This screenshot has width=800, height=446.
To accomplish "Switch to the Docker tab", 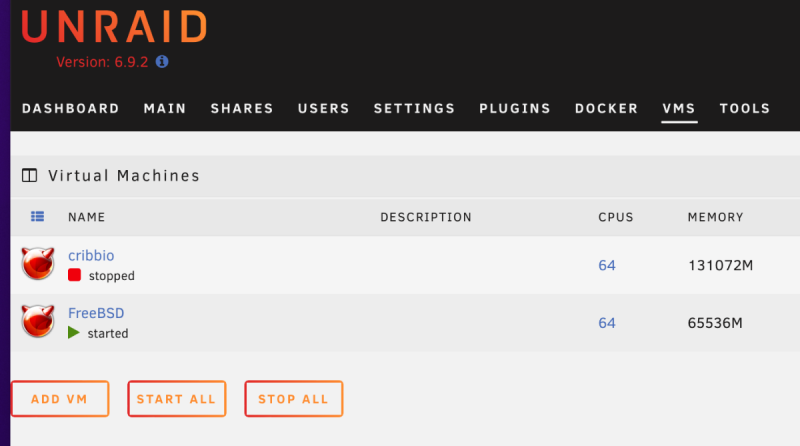I will (x=606, y=109).
